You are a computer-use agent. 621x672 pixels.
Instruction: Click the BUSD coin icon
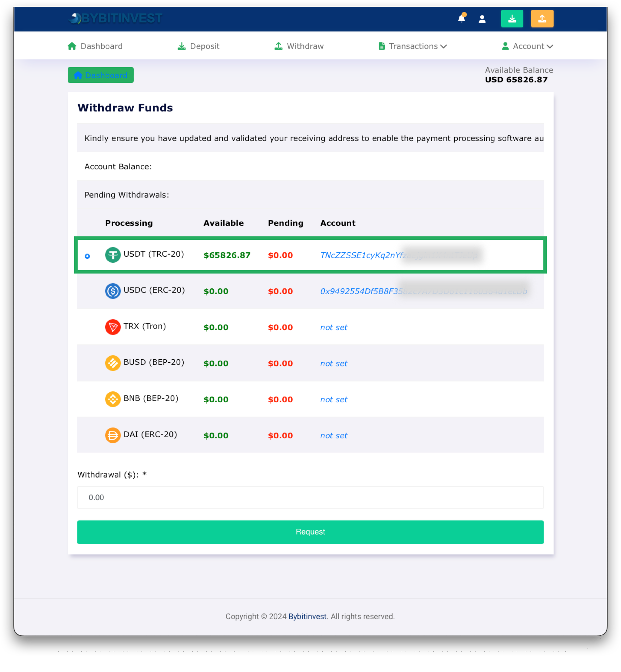[x=113, y=363]
